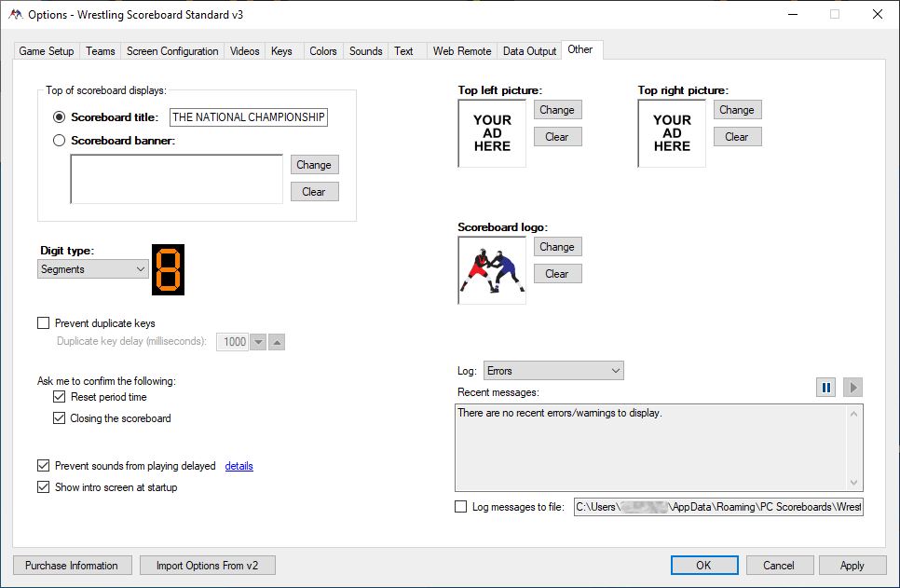This screenshot has height=588, width=900.
Task: Expand the Log level dropdown
Action: tap(553, 371)
